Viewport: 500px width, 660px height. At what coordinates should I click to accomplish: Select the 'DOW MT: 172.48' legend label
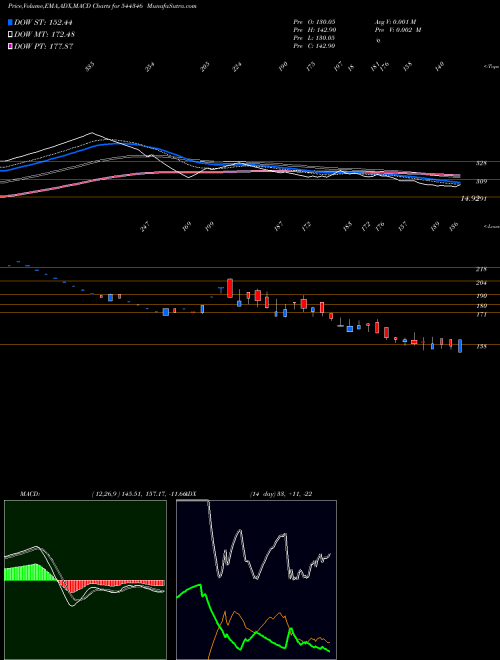pyautogui.click(x=44, y=35)
